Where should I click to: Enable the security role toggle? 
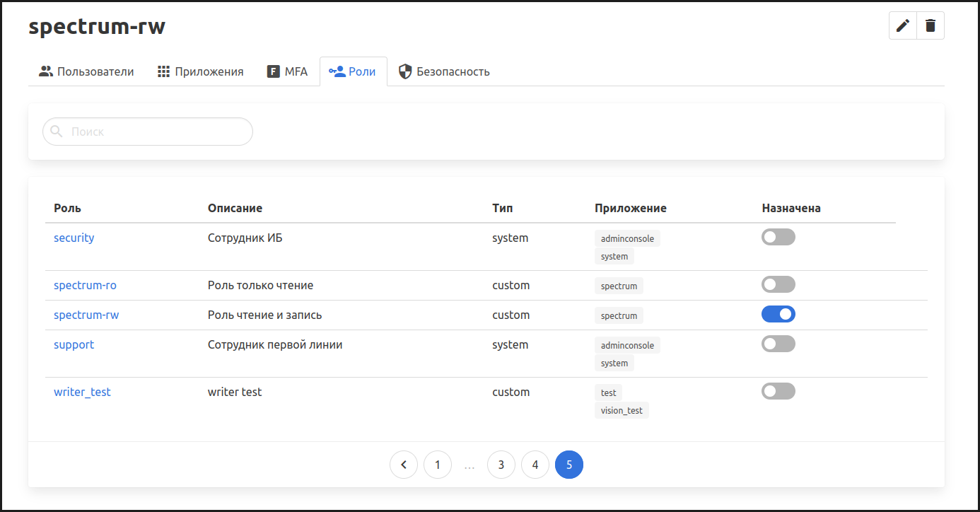coord(778,238)
